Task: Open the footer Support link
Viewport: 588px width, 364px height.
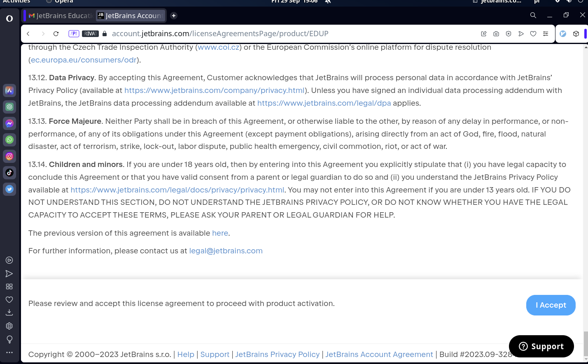Action: [x=215, y=355]
